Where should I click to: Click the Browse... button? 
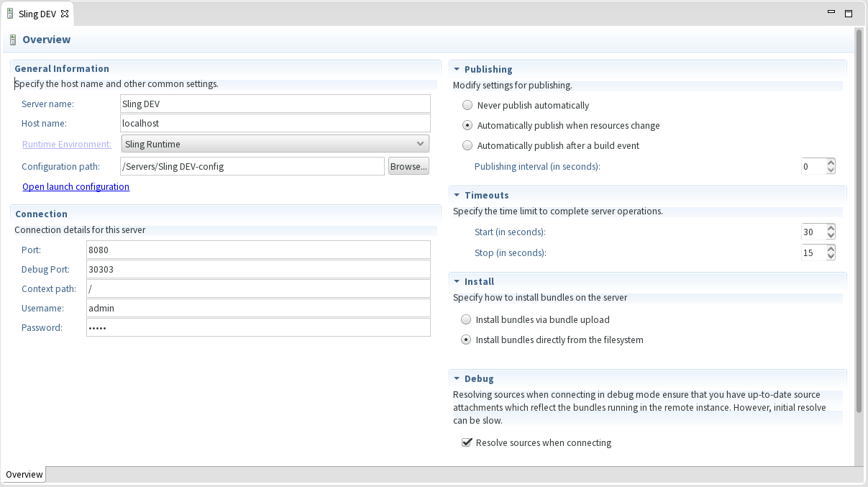click(x=408, y=166)
